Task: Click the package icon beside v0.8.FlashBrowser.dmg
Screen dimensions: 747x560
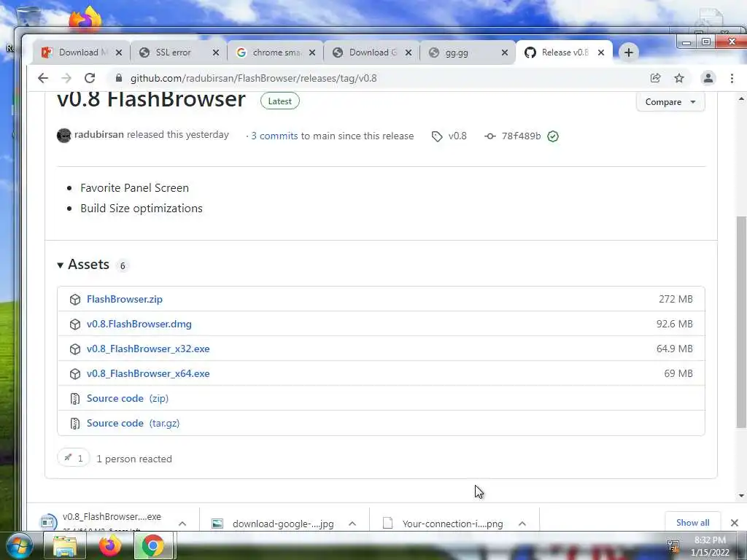Action: click(75, 324)
